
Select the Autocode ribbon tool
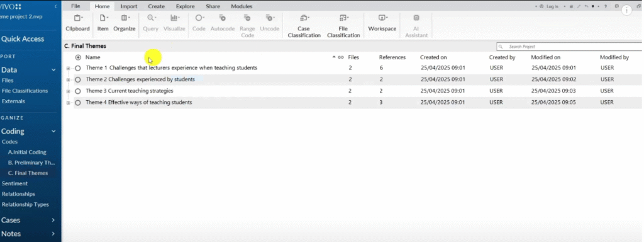click(223, 23)
